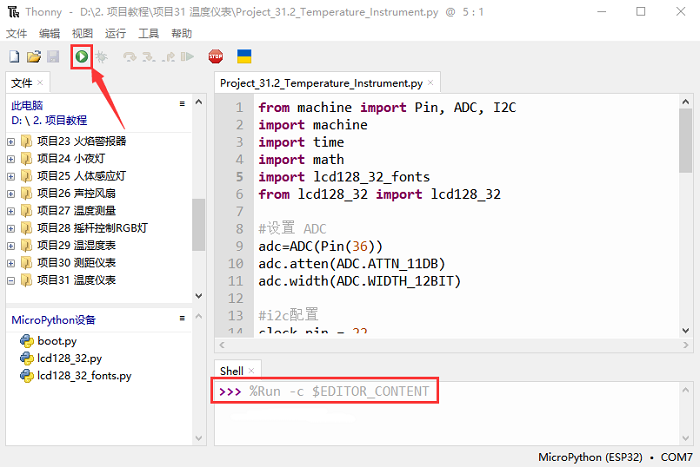The width and height of the screenshot is (700, 467).
Task: Expand the 项目23 火焰警报器 folder
Action: coord(11,141)
